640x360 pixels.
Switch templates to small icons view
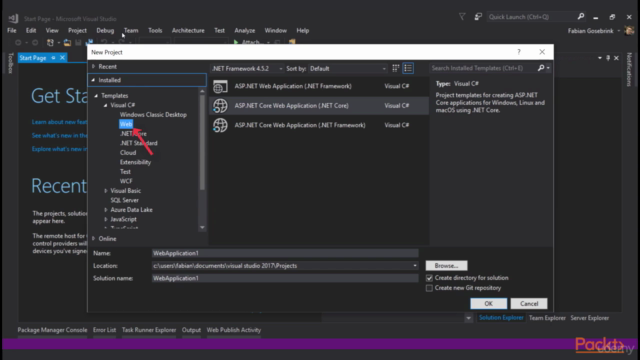pos(396,68)
